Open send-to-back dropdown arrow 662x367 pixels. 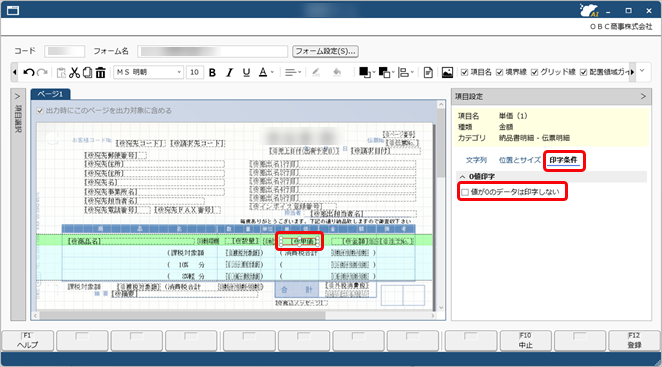393,72
